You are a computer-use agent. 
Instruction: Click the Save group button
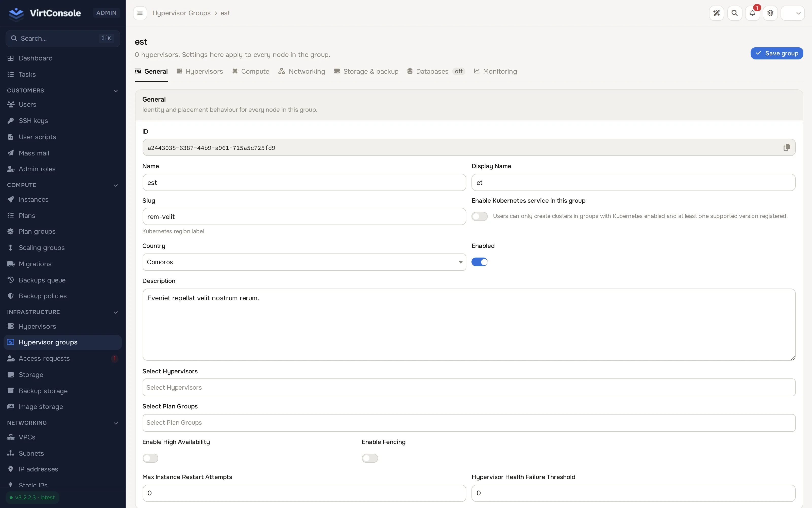click(777, 53)
